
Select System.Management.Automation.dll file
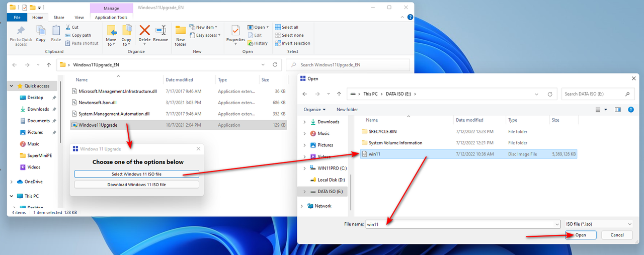tap(179, 114)
